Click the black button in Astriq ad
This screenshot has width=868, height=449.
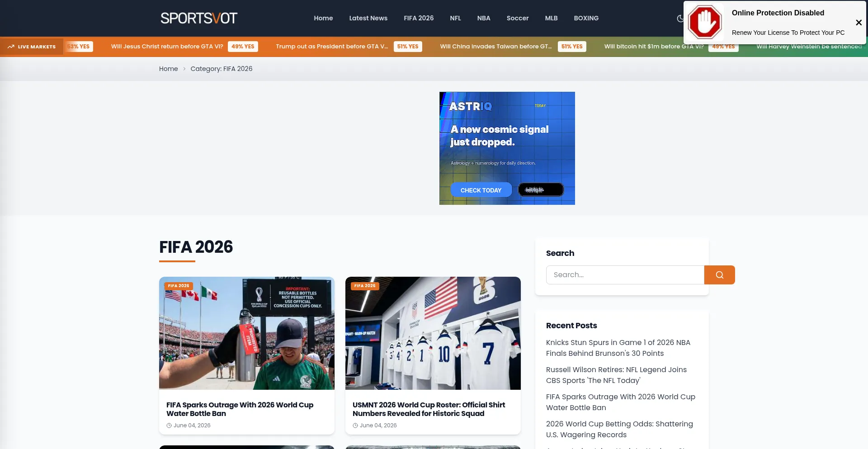(x=541, y=190)
